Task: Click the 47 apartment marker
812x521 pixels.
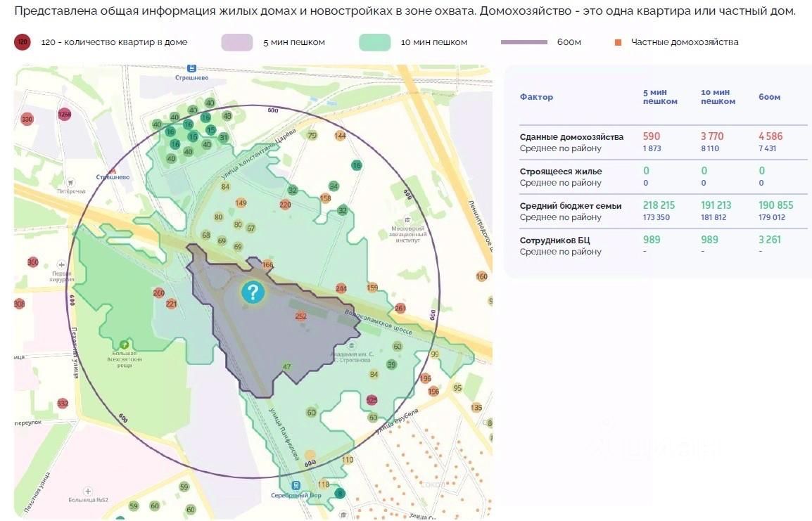Action: pyautogui.click(x=287, y=367)
